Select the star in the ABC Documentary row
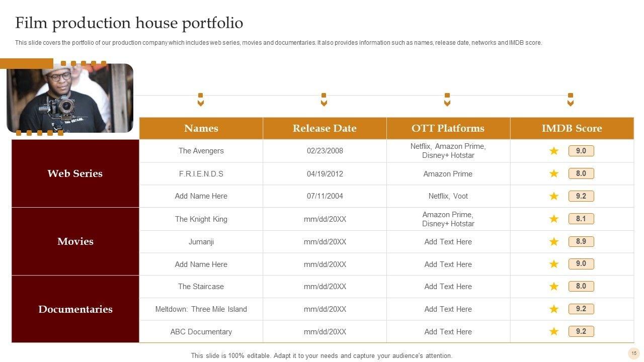The width and height of the screenshot is (644, 362). coord(554,331)
